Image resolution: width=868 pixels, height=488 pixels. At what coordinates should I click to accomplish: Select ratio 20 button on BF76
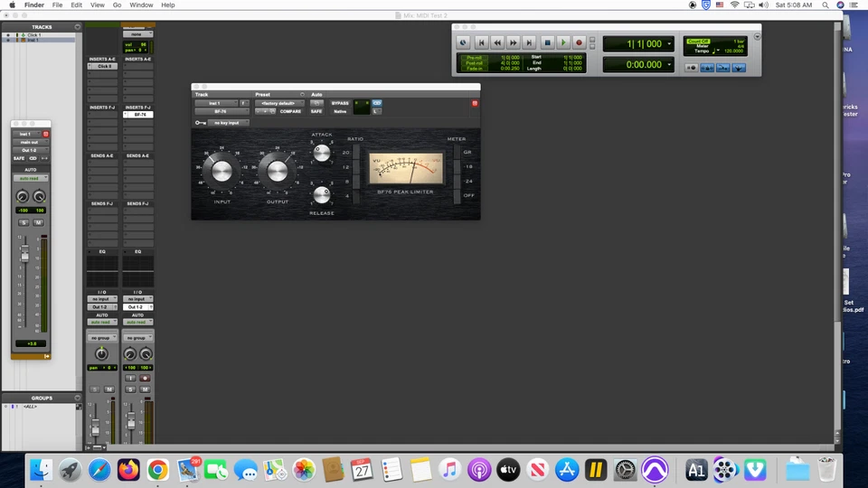[x=356, y=152]
